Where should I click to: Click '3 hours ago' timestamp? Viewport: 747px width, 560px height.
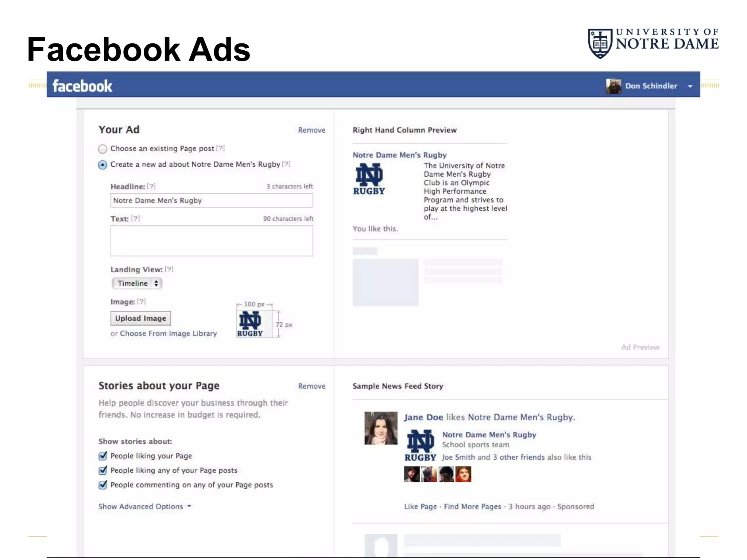529,507
